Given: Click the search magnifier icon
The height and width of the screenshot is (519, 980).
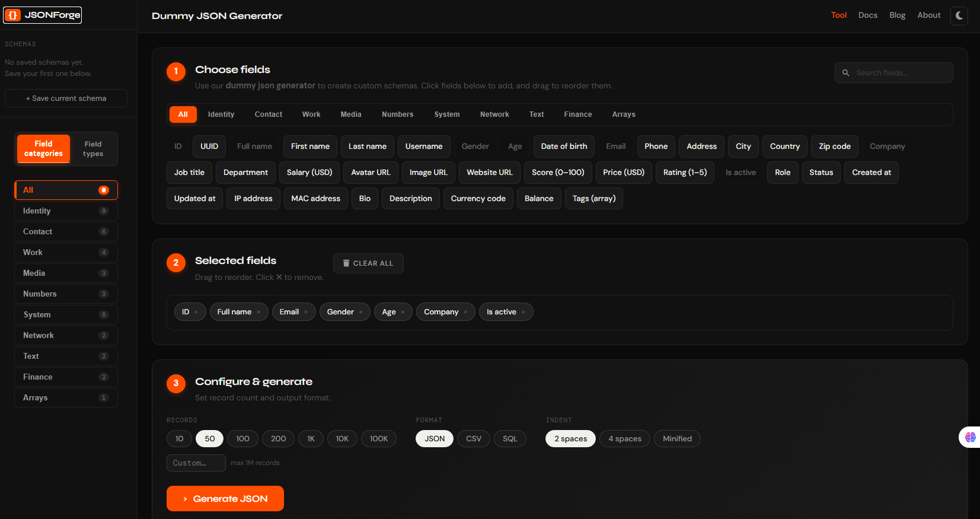Looking at the screenshot, I should click(x=846, y=73).
